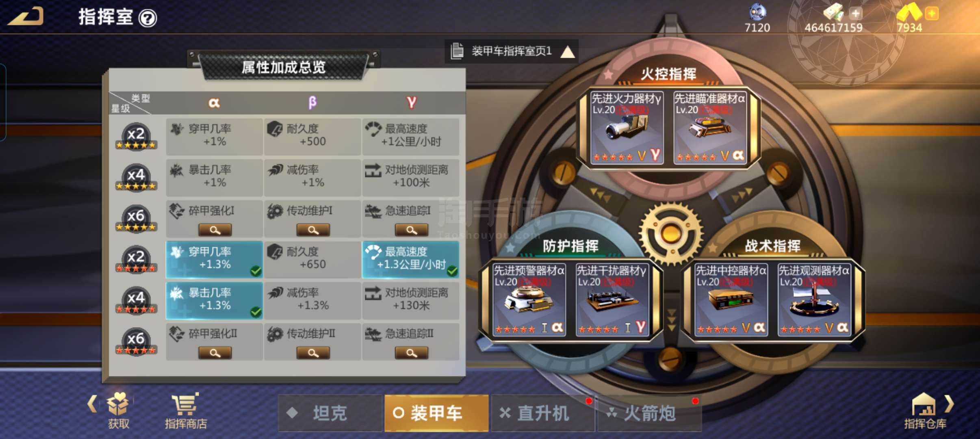Image resolution: width=980 pixels, height=439 pixels.
Task: Open the 获取 gift box icon
Action: (118, 411)
